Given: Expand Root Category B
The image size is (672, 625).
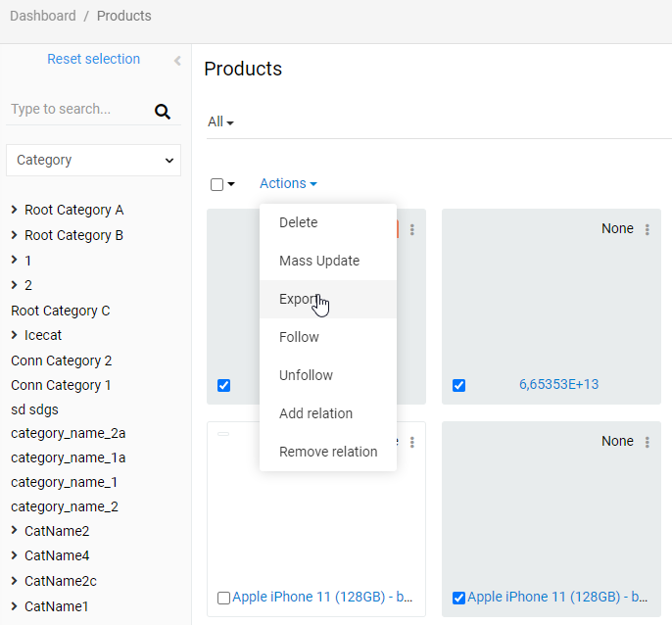Looking at the screenshot, I should pyautogui.click(x=14, y=235).
